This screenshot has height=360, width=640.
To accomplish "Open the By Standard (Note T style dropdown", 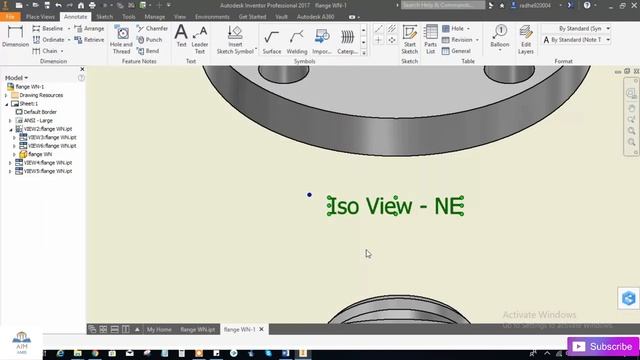I will [x=608, y=40].
